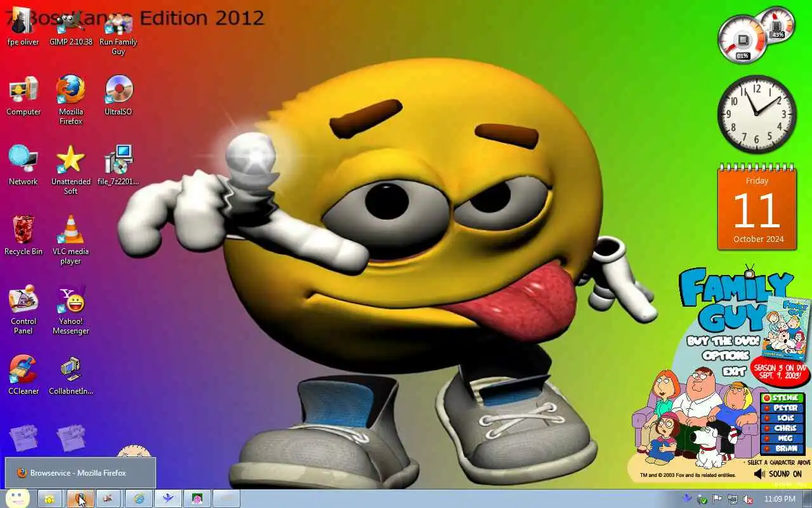Open Options in the Family Guy widget
The image size is (812, 508).
(726, 356)
